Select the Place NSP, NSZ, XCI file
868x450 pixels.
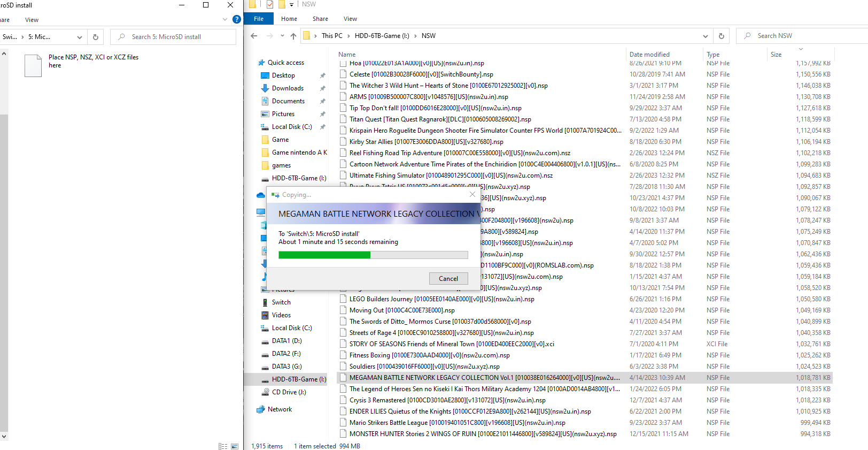pos(82,65)
